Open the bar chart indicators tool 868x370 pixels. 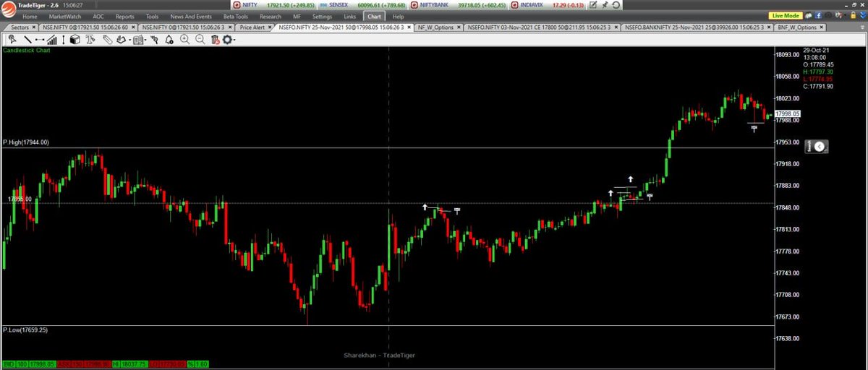(51, 40)
